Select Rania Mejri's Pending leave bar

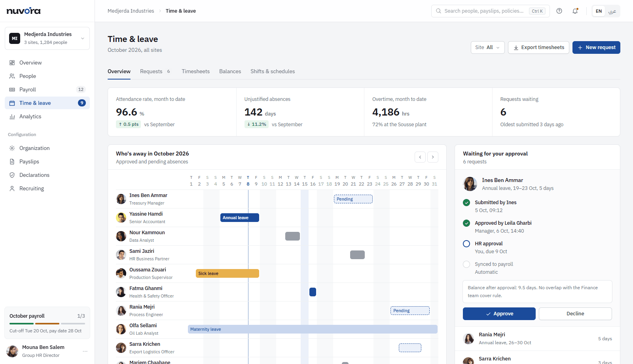pos(410,311)
